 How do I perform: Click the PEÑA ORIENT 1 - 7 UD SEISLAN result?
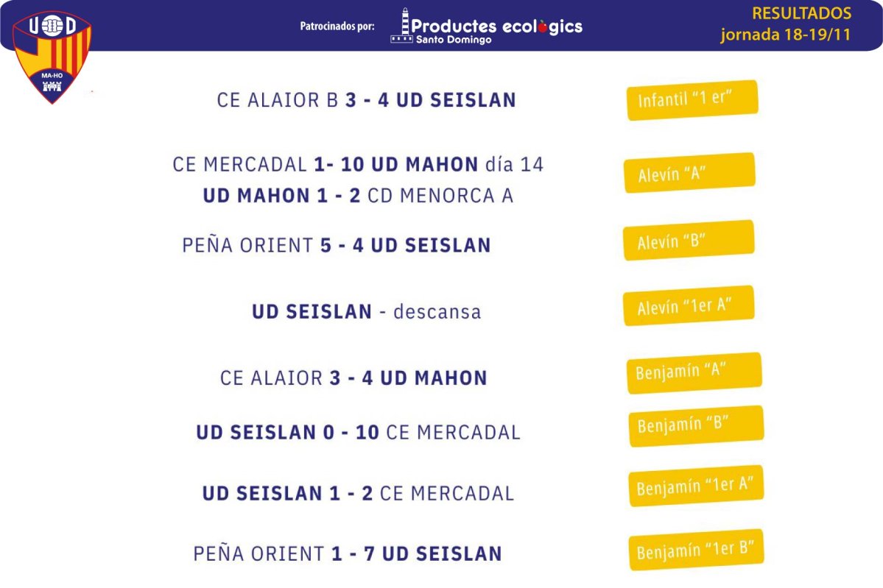point(348,553)
